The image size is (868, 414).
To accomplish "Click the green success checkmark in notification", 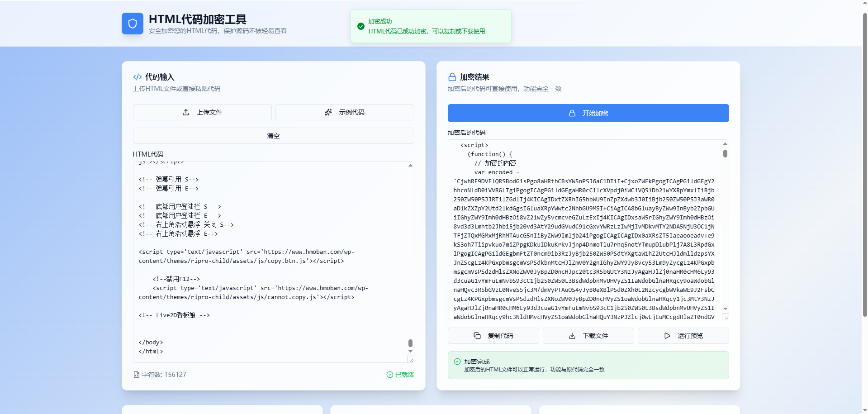I will [x=361, y=26].
